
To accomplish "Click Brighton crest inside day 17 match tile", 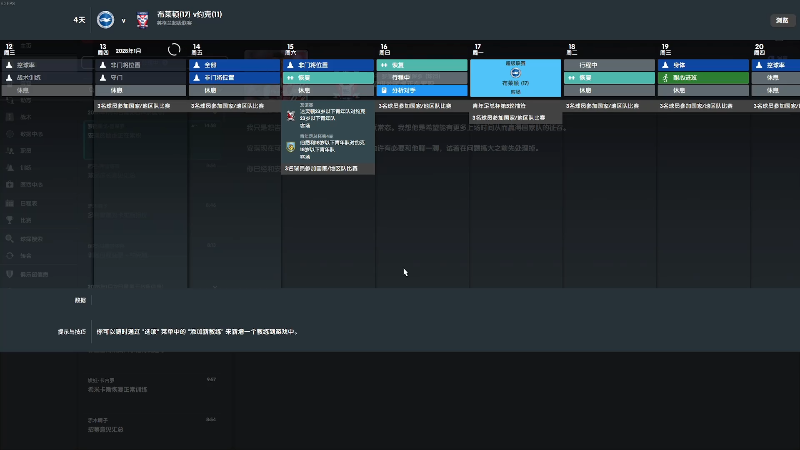I will (515, 73).
